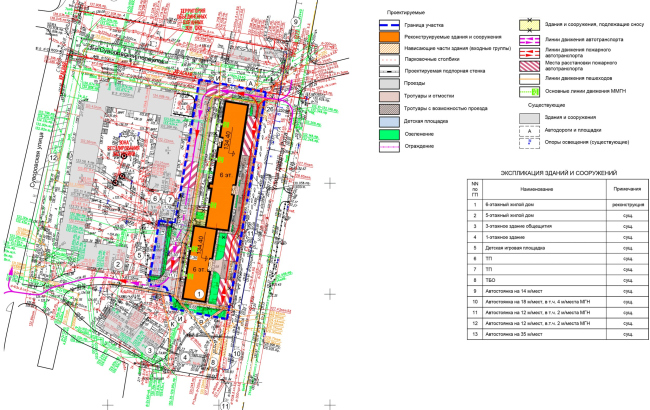This screenshot has width=650, height=410.
Task: Click the circled number 9 marker on the plan
Action: coord(295,22)
